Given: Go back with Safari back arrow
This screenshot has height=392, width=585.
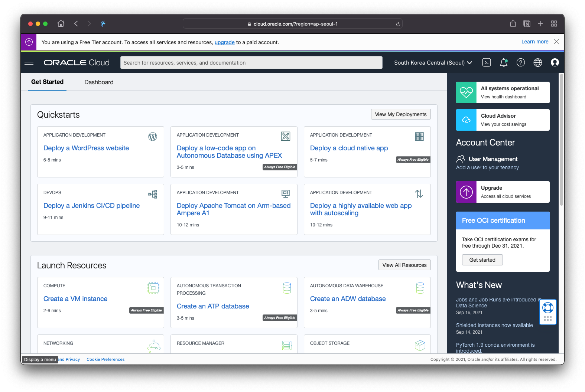Looking at the screenshot, I should (x=76, y=24).
